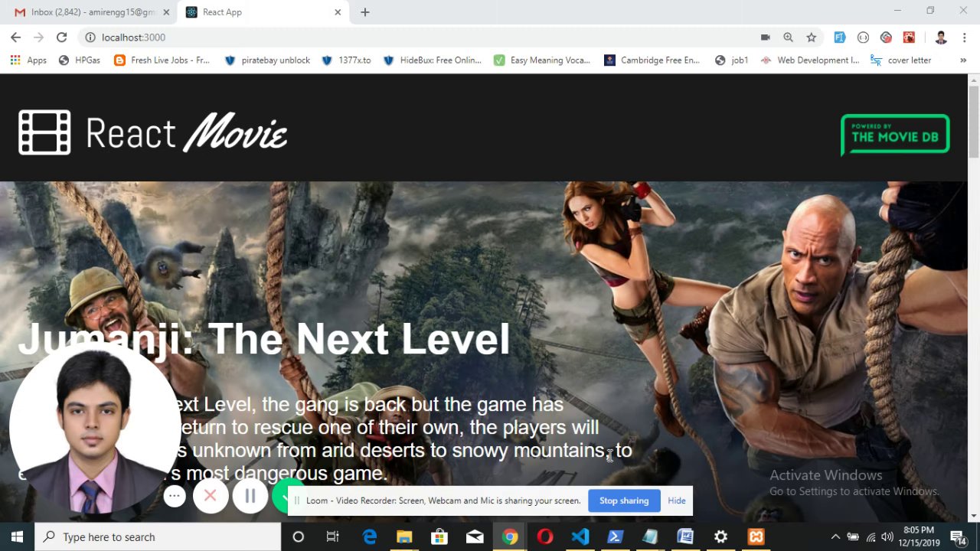Image resolution: width=980 pixels, height=551 pixels.
Task: Switch to Chrome on taskbar
Action: pos(510,536)
